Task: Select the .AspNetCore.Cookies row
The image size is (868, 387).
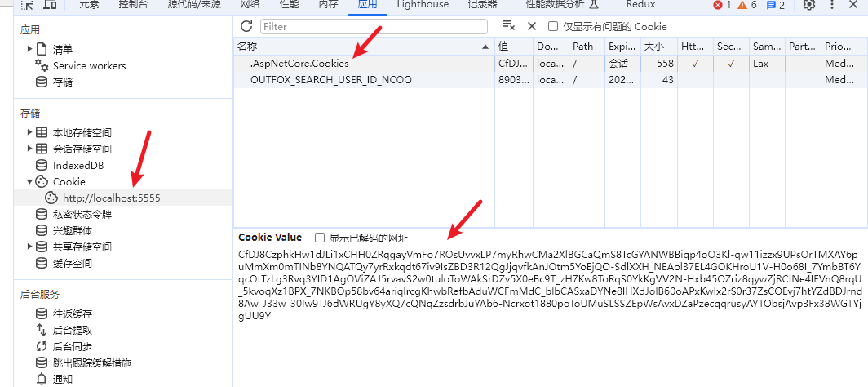Action: pyautogui.click(x=299, y=63)
